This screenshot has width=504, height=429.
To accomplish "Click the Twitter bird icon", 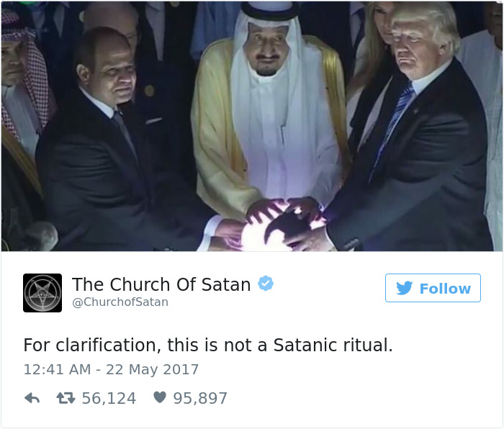I will click(x=404, y=288).
